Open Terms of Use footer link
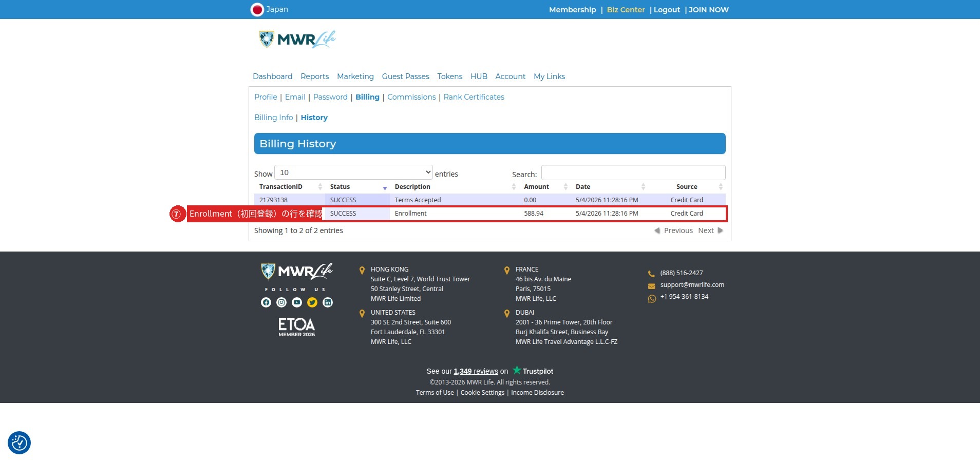 pyautogui.click(x=435, y=393)
